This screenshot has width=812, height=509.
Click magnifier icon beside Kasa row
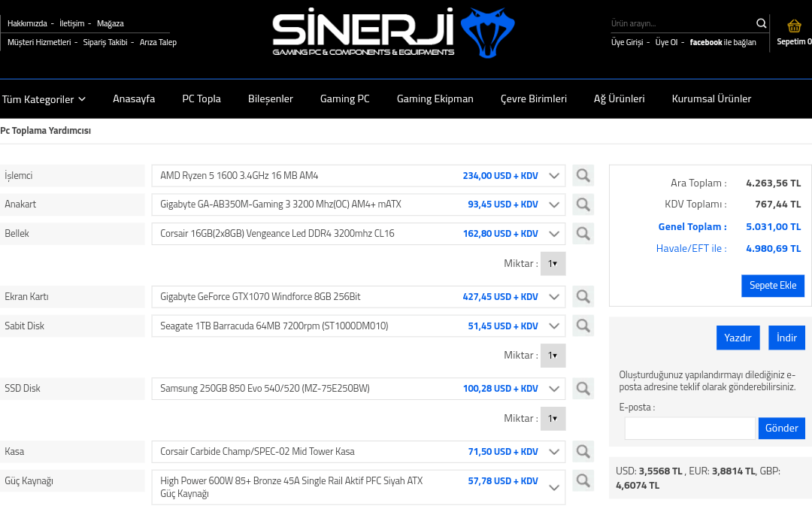point(583,452)
